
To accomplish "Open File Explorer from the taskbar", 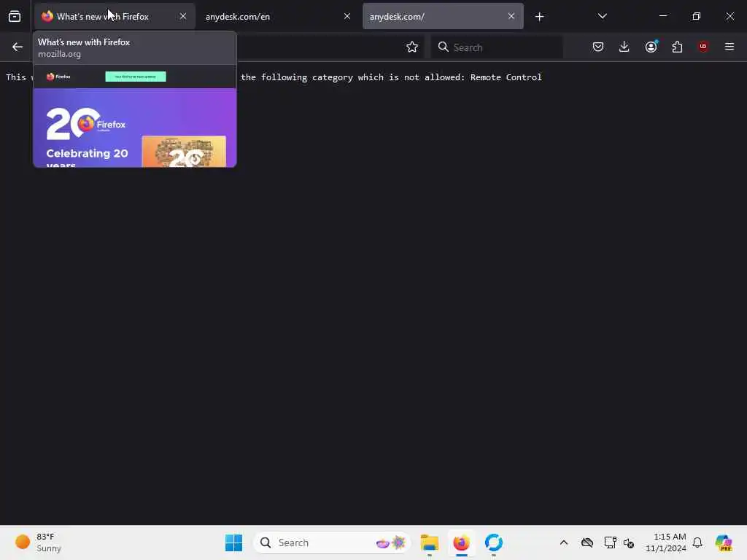I will [x=429, y=542].
